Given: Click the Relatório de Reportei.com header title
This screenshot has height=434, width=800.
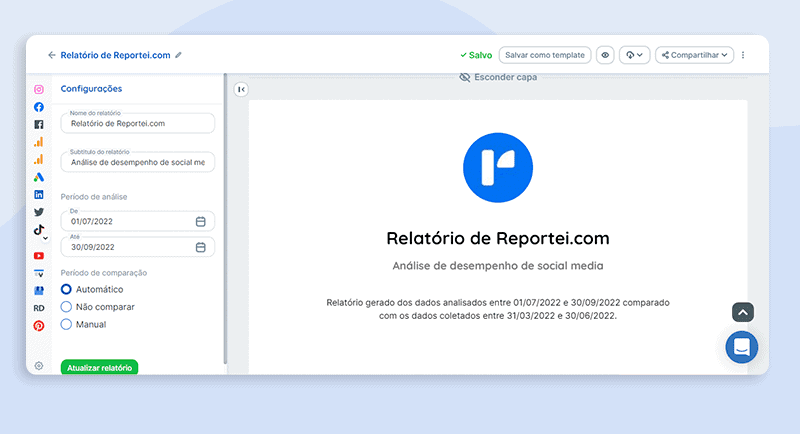Looking at the screenshot, I should 115,55.
